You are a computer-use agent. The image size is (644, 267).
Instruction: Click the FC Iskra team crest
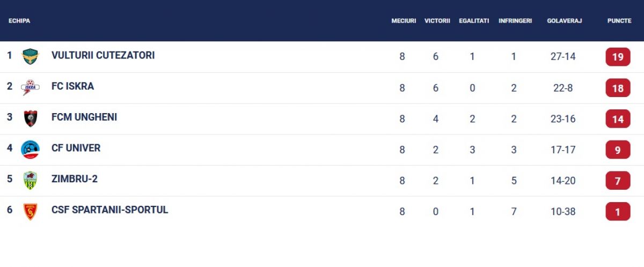click(30, 87)
